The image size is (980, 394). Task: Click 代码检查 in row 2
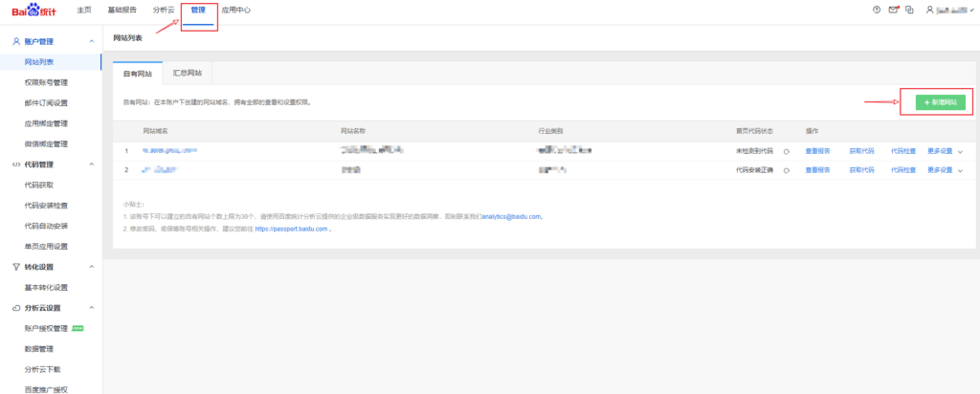pyautogui.click(x=903, y=170)
